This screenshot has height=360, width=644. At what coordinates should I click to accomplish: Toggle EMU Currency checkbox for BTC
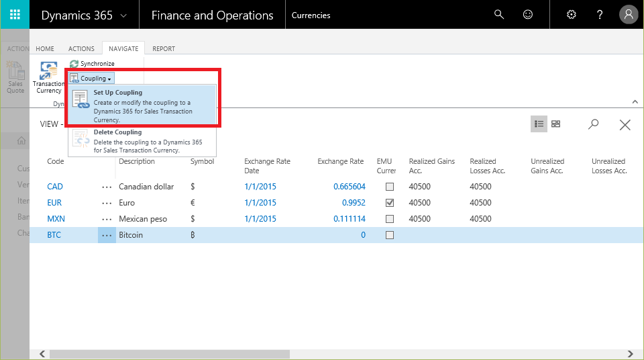(x=390, y=235)
